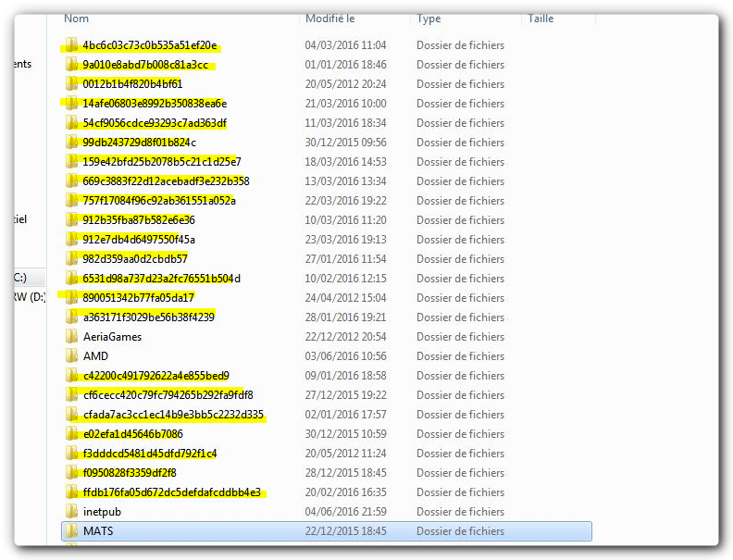Click the MATS folder icon
The height and width of the screenshot is (560, 733).
pyautogui.click(x=71, y=531)
